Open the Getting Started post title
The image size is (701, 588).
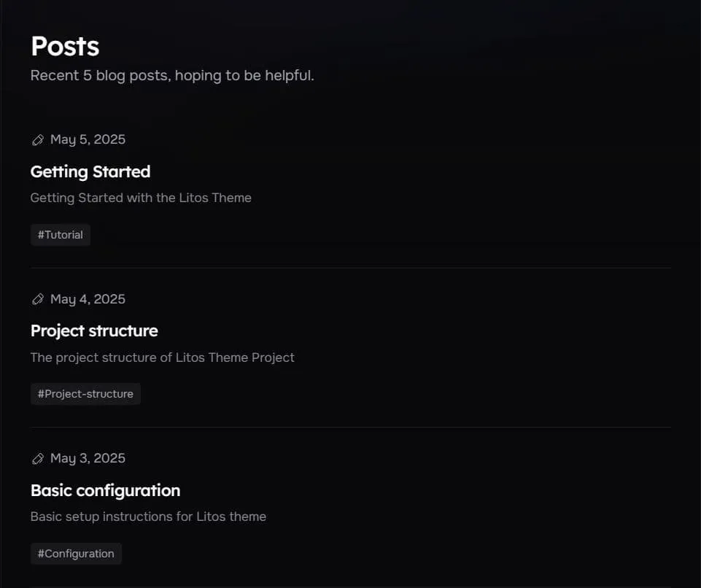(90, 171)
